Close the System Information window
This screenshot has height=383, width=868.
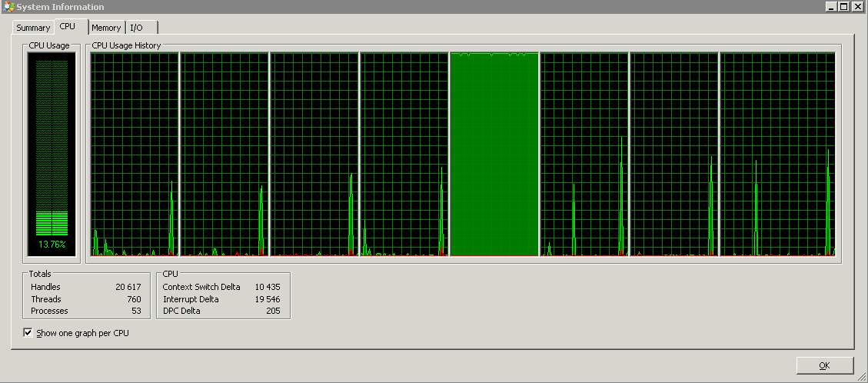tap(857, 7)
